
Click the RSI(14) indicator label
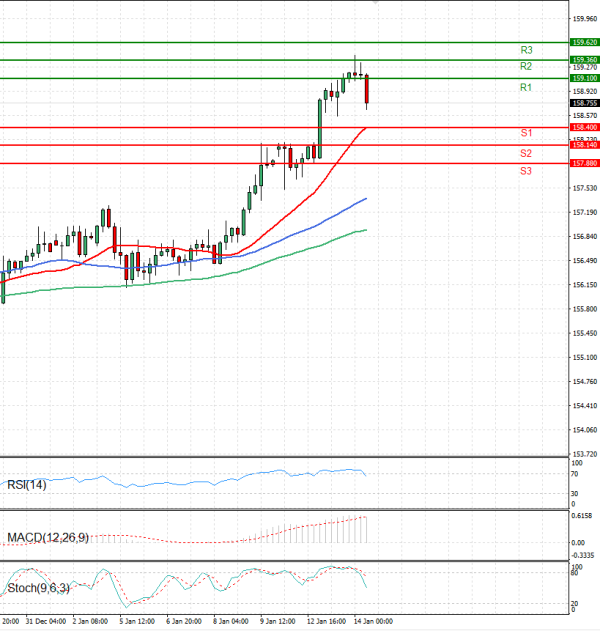pos(27,484)
